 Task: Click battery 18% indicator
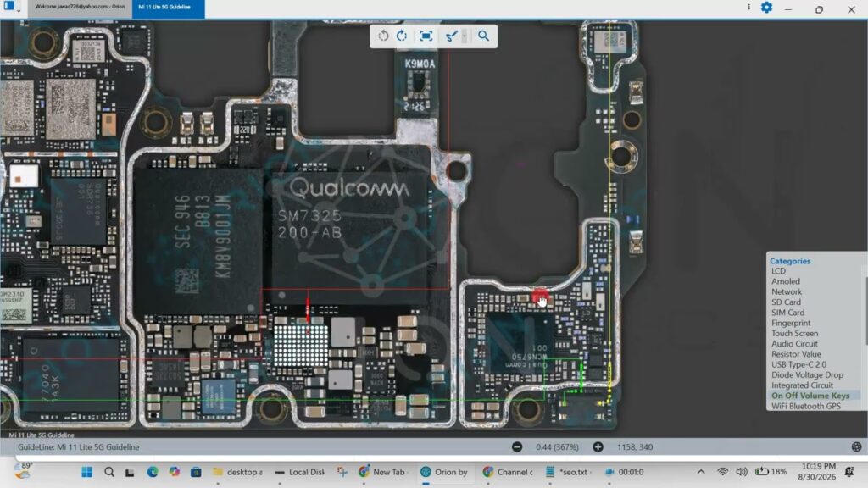coord(771,472)
